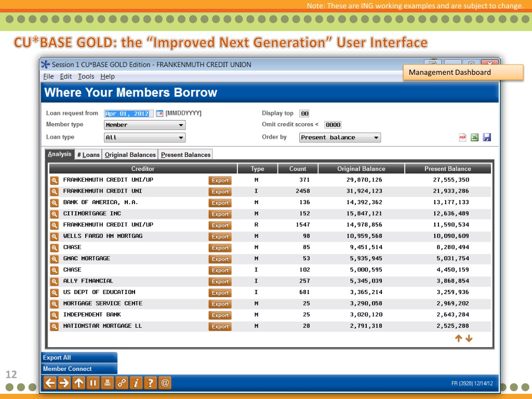Click the back arrow navigation button
Image resolution: width=532 pixels, height=399 pixels.
pyautogui.click(x=50, y=383)
